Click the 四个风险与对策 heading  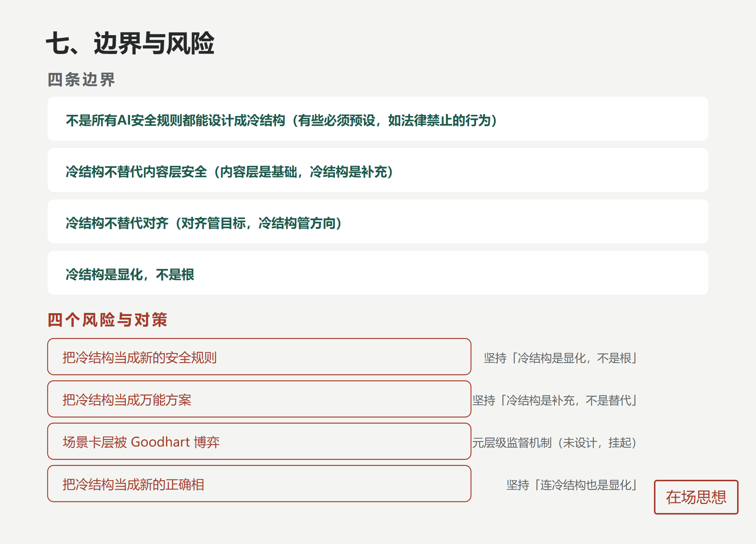(107, 320)
